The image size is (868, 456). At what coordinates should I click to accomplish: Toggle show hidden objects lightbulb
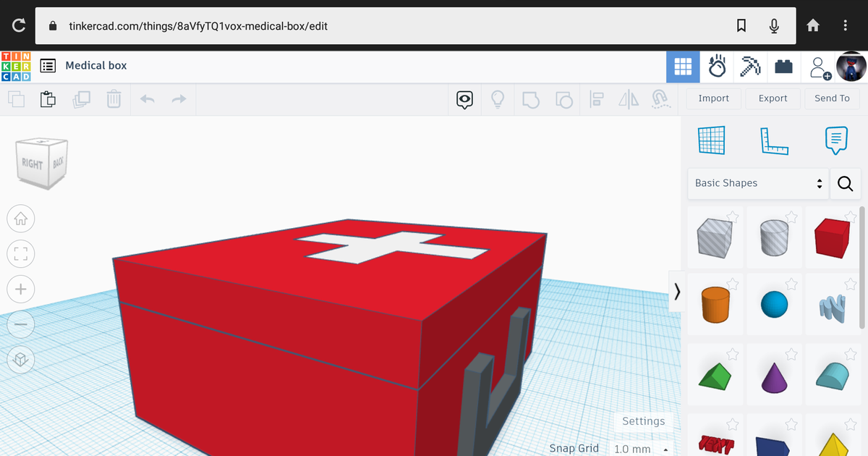(498, 98)
